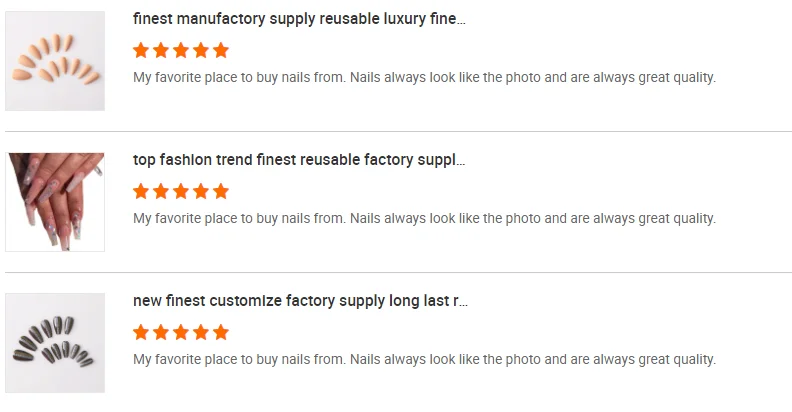
Task: Open 'finest manufactory supply reusable luxury' product title
Action: (x=299, y=19)
